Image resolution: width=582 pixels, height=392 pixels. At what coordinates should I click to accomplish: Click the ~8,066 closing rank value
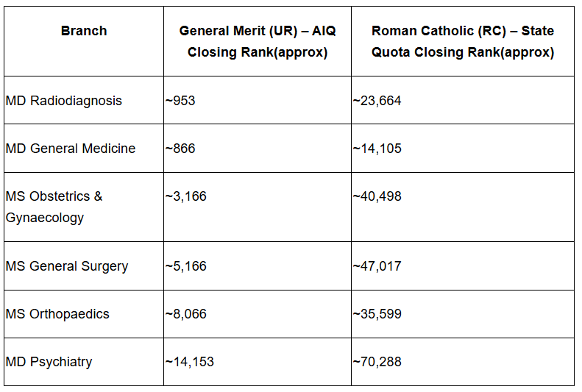click(186, 314)
